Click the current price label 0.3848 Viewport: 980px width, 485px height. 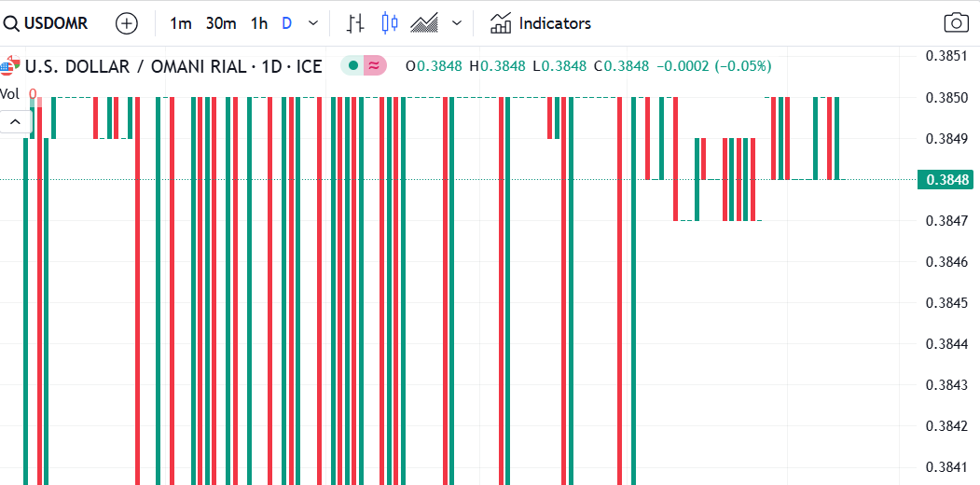coord(945,180)
